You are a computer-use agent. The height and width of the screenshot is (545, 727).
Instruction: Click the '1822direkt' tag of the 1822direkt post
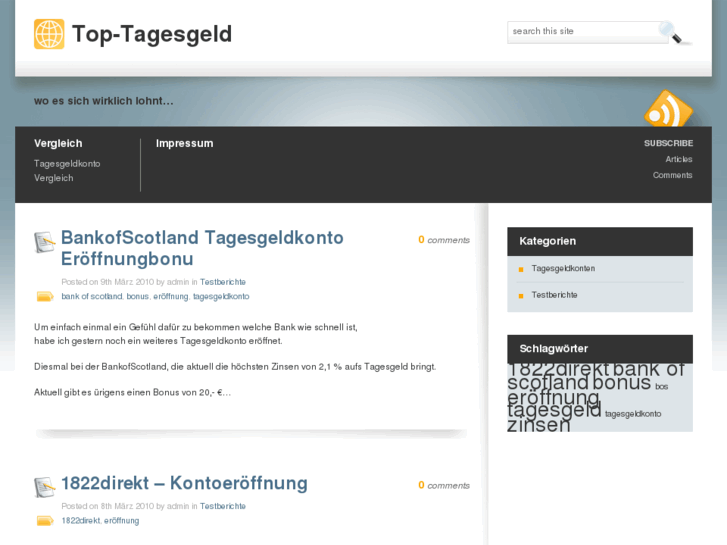pyautogui.click(x=81, y=520)
